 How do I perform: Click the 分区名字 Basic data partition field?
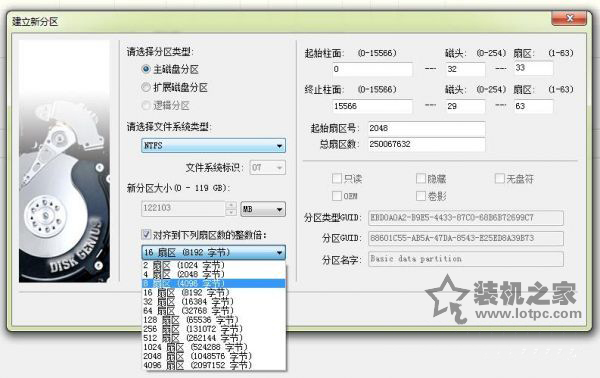coord(466,259)
